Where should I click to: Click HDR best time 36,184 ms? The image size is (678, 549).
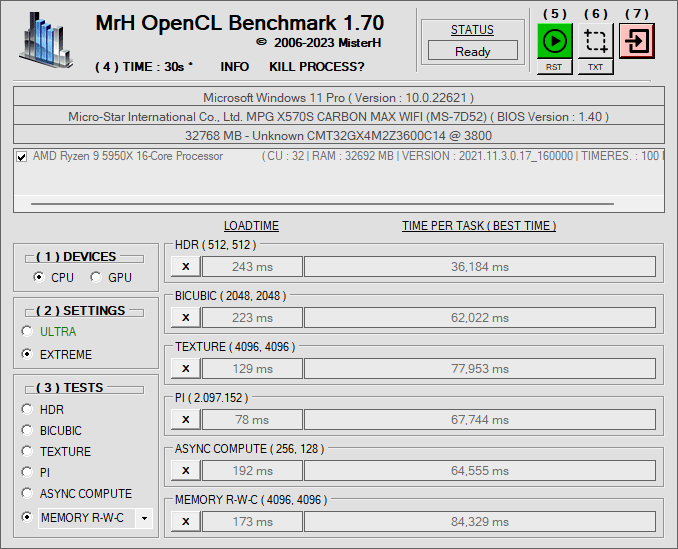pos(480,267)
